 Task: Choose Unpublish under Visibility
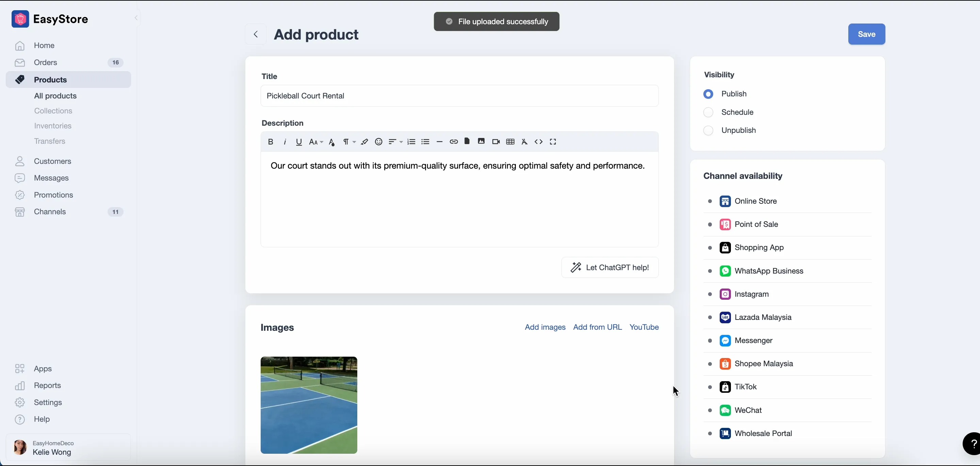708,130
